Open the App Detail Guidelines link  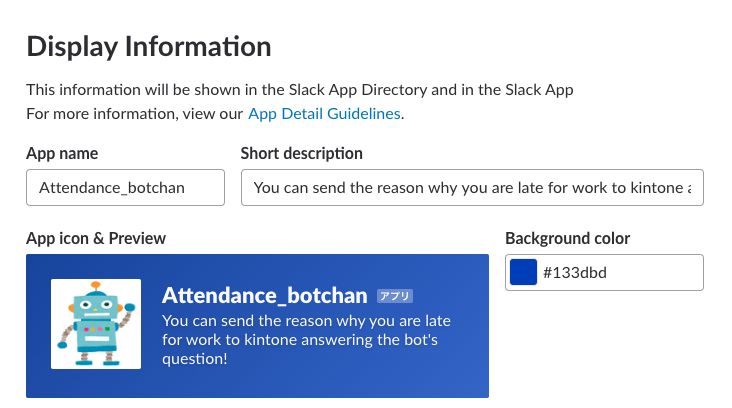point(324,114)
